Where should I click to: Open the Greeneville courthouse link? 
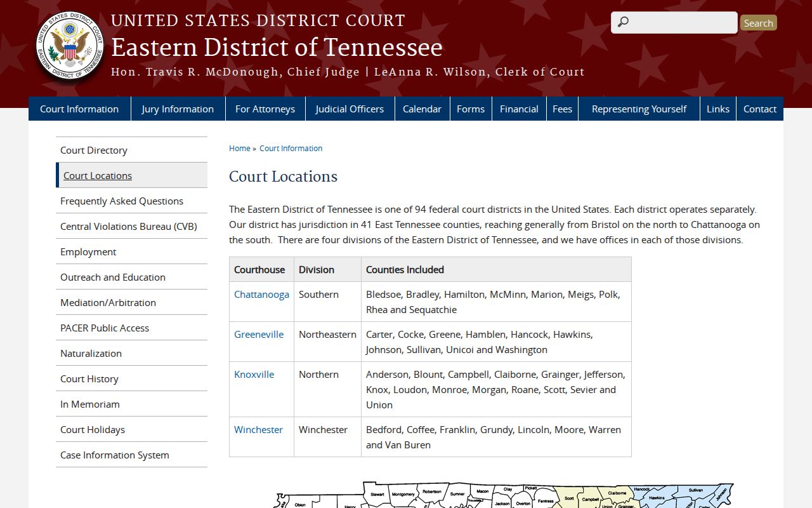[x=259, y=334]
